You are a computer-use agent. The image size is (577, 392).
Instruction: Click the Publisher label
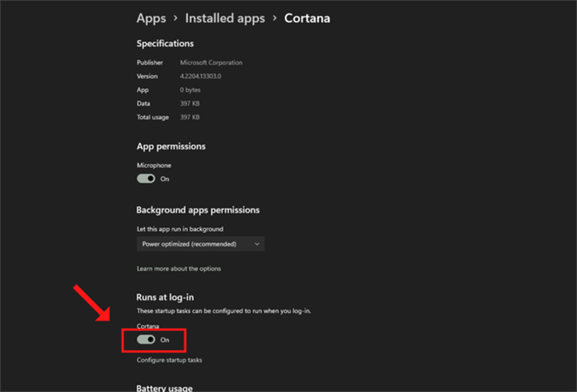pyautogui.click(x=150, y=63)
